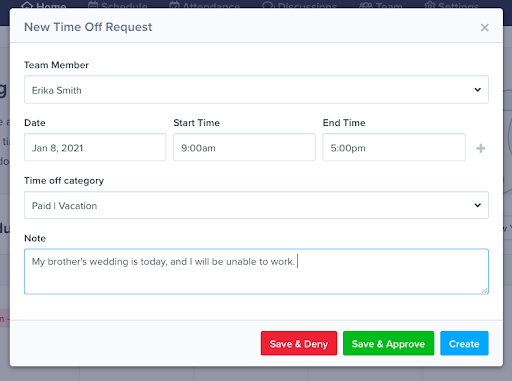Click the Save & Deny button
The height and width of the screenshot is (381, 512).
pos(299,343)
